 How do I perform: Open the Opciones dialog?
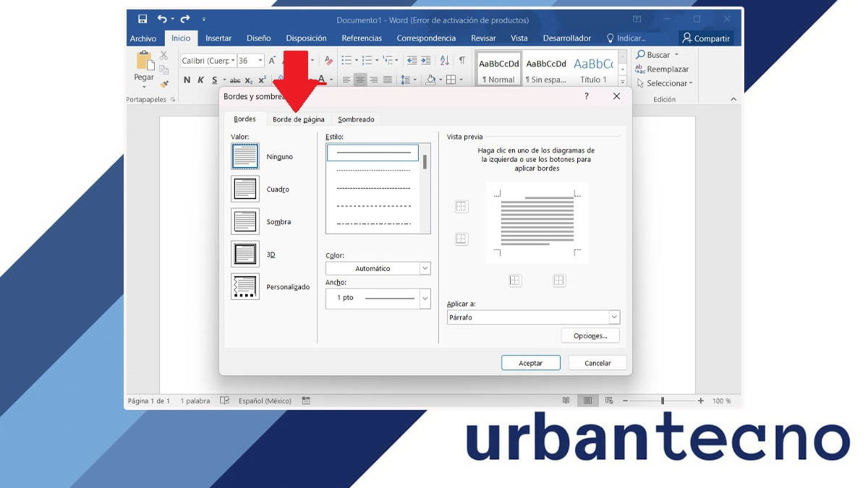pyautogui.click(x=590, y=335)
